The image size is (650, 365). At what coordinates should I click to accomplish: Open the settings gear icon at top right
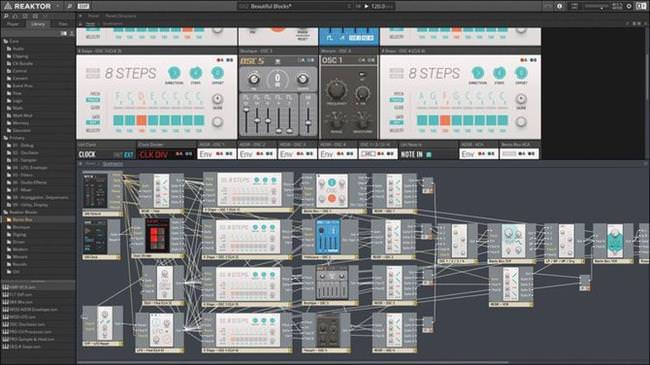(628, 6)
